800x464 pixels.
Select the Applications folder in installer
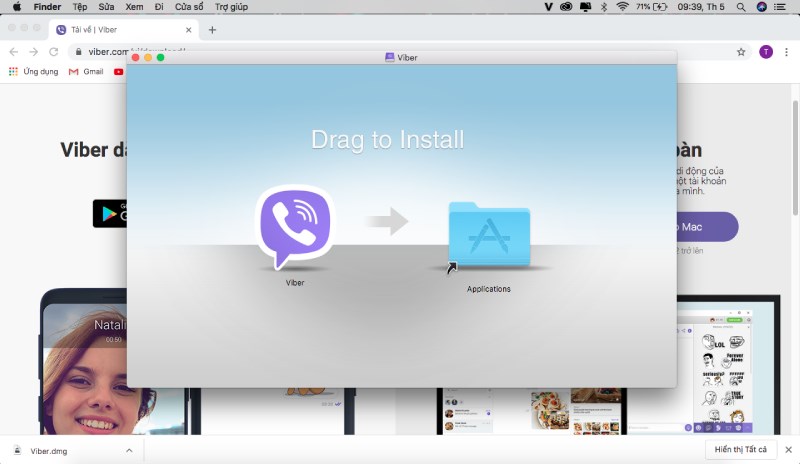(x=489, y=234)
